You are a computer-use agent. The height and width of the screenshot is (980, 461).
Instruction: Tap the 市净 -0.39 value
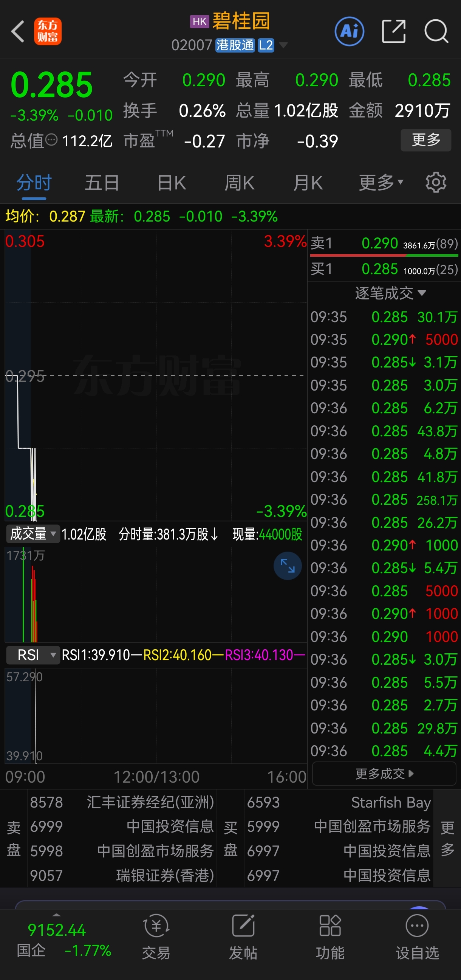[317, 141]
